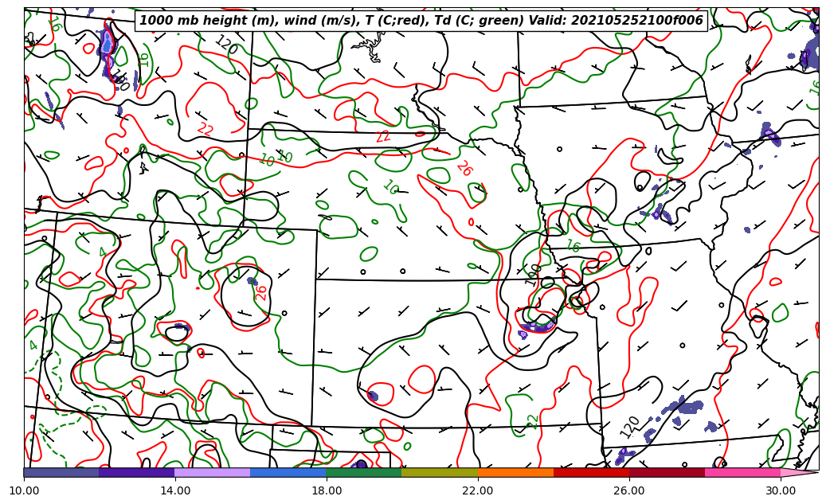This screenshot has width=826, height=504.
Task: Select the bright blue 16–18 colorbar segment
Action: (x=288, y=472)
